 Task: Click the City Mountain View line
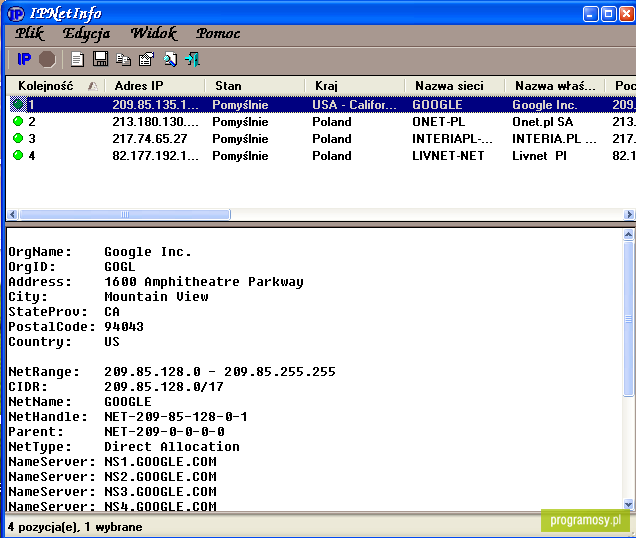108,297
